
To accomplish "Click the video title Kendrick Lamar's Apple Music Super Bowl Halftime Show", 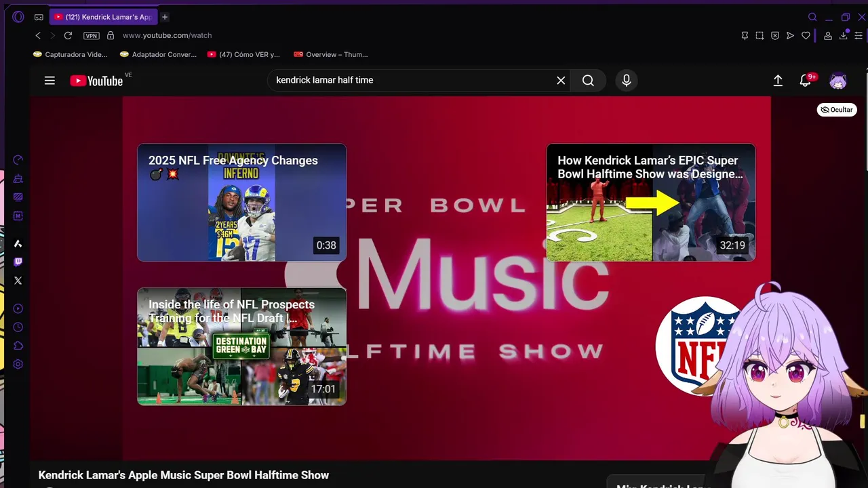I will click(x=184, y=475).
